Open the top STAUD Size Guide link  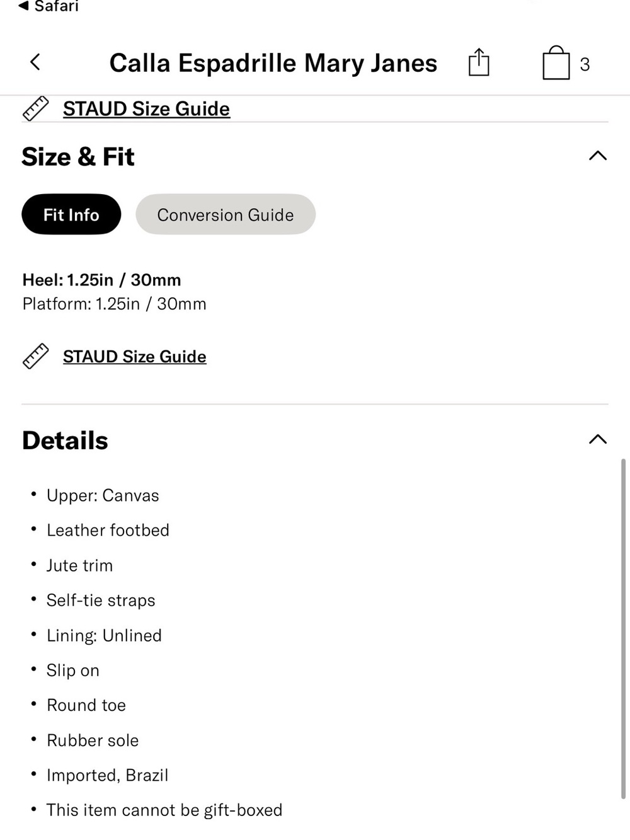(146, 109)
